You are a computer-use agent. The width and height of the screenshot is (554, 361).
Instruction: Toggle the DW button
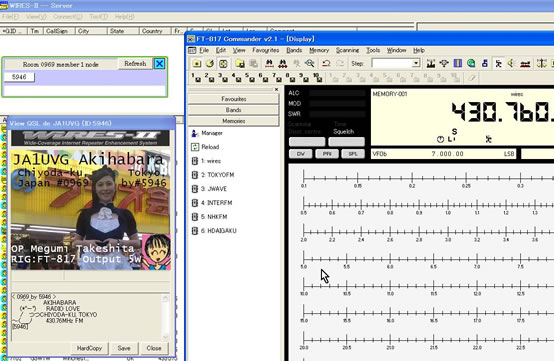(301, 154)
